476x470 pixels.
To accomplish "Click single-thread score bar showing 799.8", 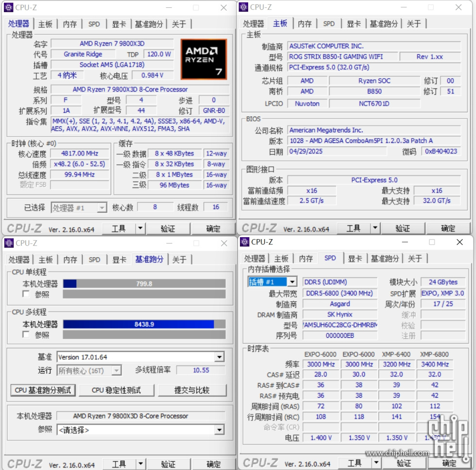I will pos(144,283).
